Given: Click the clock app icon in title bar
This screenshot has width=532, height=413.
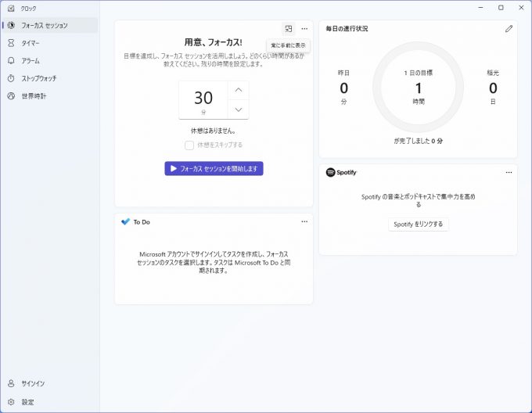Looking at the screenshot, I should pos(11,8).
